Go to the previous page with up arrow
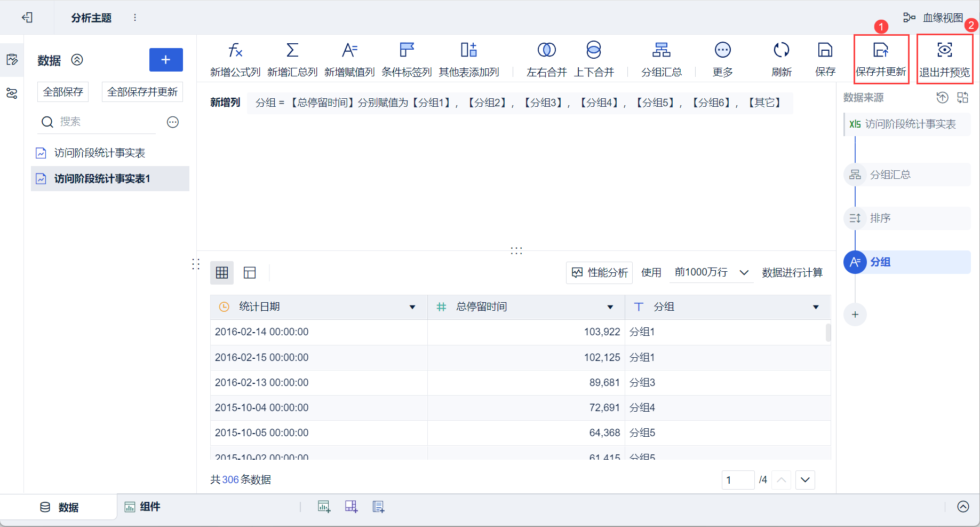The width and height of the screenshot is (980, 527). pyautogui.click(x=782, y=480)
